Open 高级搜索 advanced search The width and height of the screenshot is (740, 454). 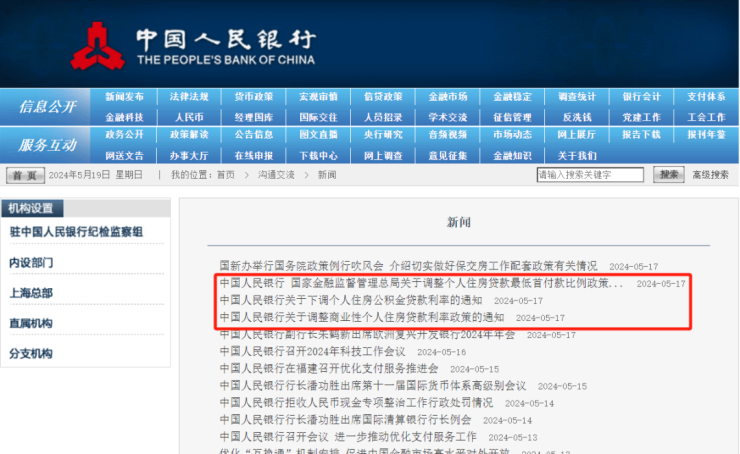point(710,175)
